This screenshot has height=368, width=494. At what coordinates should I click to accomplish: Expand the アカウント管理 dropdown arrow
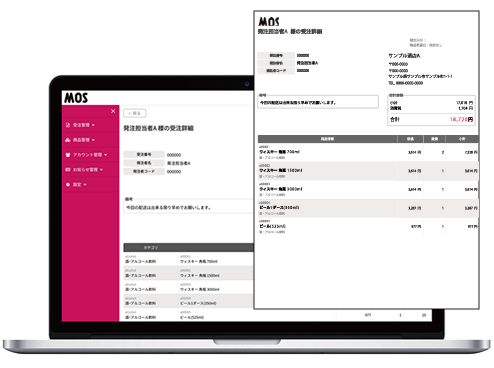(106, 155)
